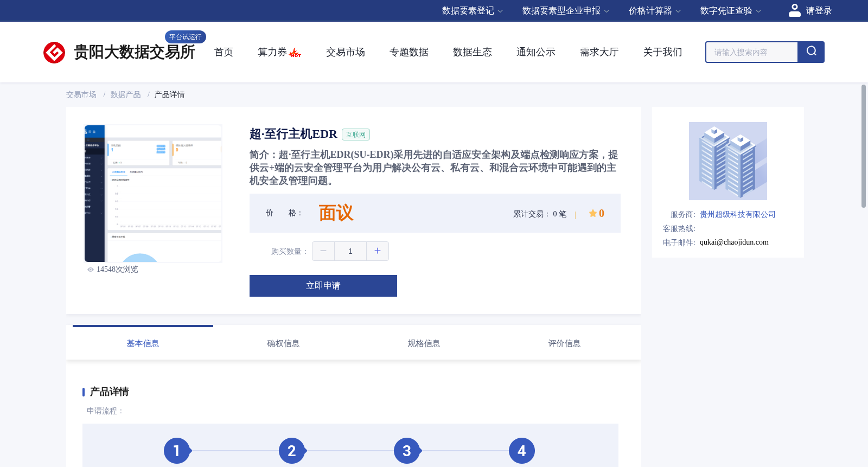
Task: Click the eye view-count icon
Action: click(91, 270)
